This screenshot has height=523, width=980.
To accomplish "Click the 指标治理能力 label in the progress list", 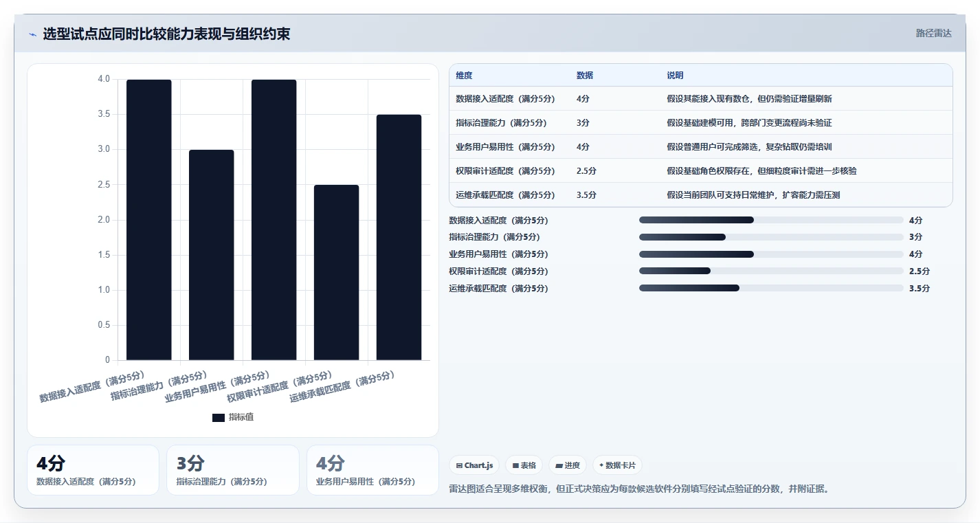I will coord(494,237).
